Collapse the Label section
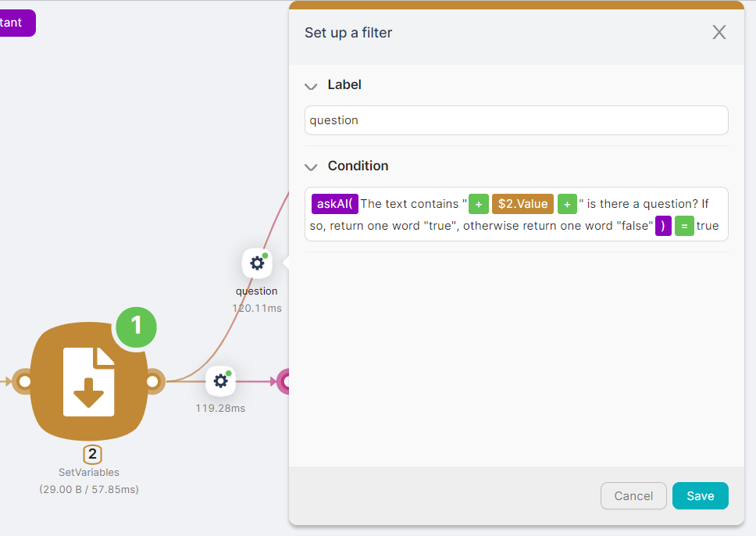The image size is (756, 536). point(312,85)
